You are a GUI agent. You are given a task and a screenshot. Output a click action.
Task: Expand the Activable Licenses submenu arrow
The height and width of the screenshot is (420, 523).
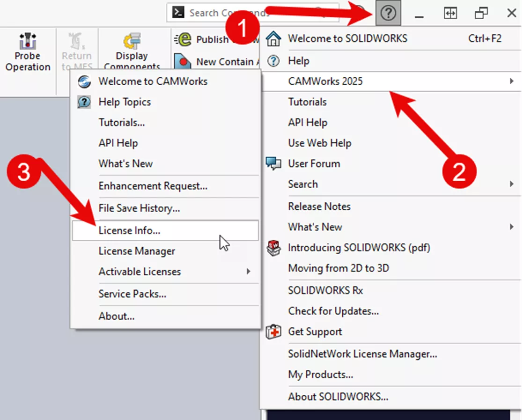249,272
